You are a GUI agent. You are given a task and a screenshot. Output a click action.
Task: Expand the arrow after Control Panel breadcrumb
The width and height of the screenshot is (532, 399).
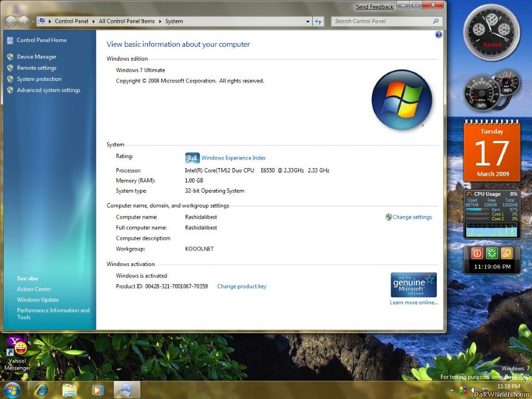[x=93, y=21]
